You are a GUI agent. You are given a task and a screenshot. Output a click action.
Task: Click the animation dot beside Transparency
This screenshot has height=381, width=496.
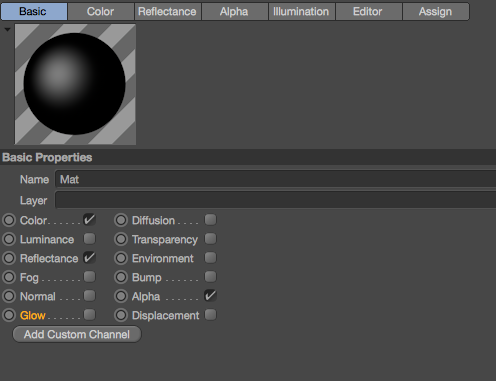coord(121,239)
